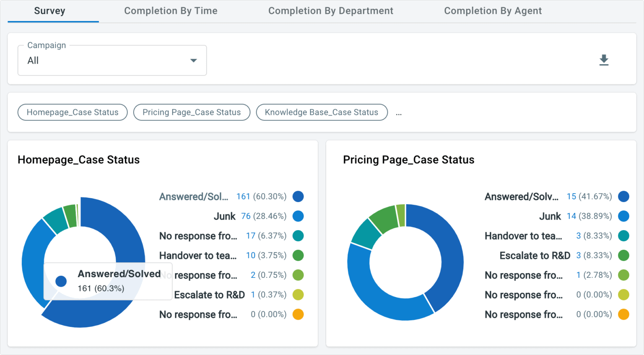Switch to the Survey tab

point(50,11)
